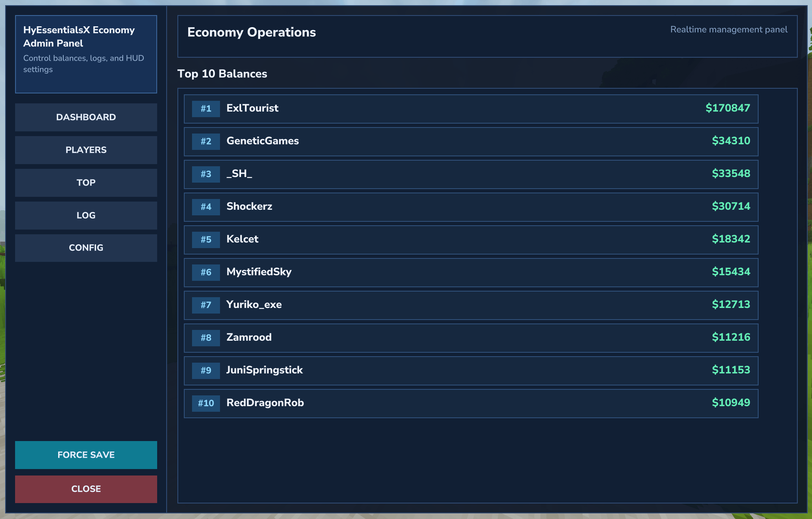Select the Top sidebar tab
The height and width of the screenshot is (519, 812).
point(86,183)
